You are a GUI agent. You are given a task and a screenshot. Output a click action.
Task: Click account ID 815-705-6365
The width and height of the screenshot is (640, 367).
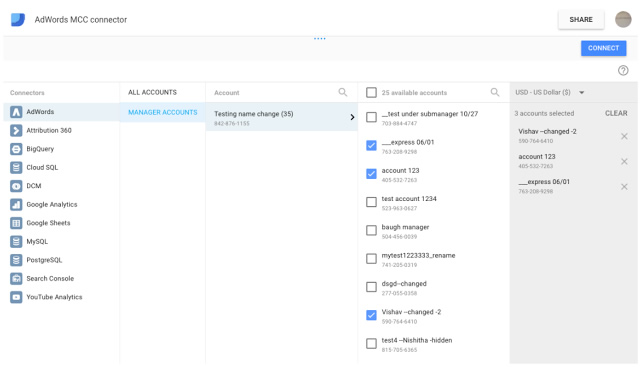pos(399,350)
